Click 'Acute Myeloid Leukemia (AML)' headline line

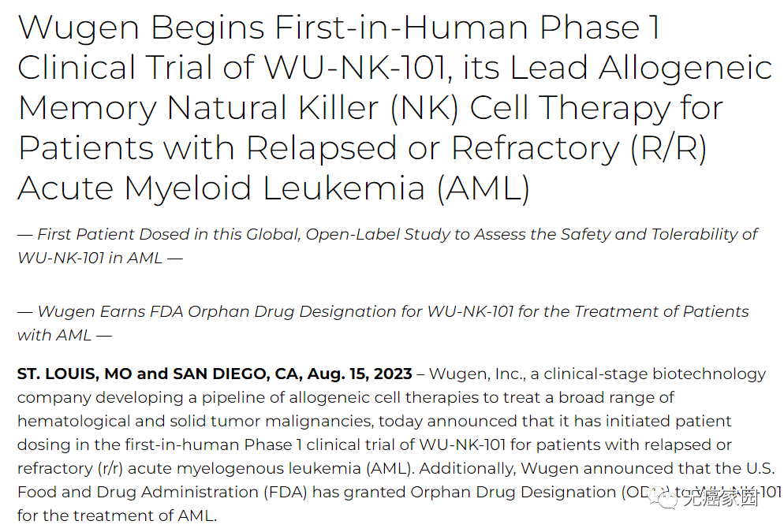(274, 189)
